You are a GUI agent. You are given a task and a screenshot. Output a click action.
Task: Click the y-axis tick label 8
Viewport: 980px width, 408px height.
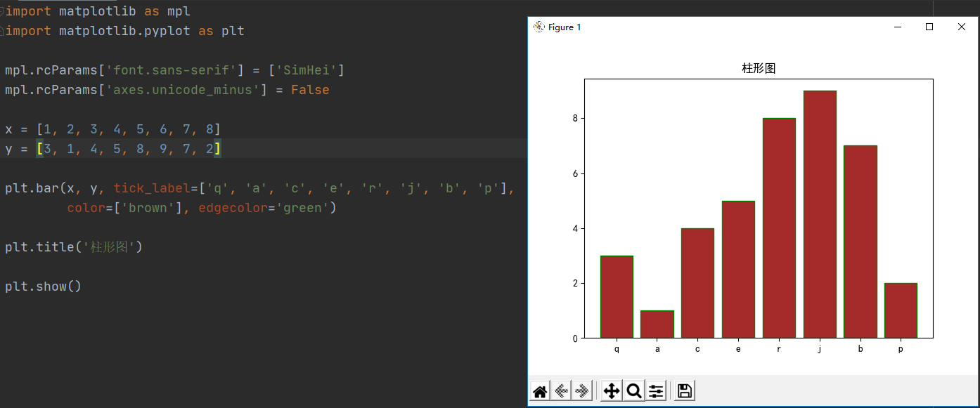(x=575, y=119)
